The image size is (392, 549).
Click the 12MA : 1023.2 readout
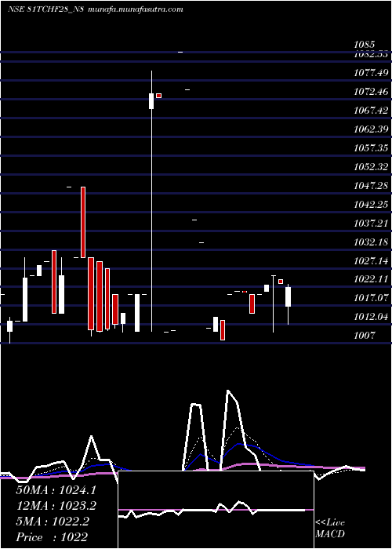click(x=56, y=506)
